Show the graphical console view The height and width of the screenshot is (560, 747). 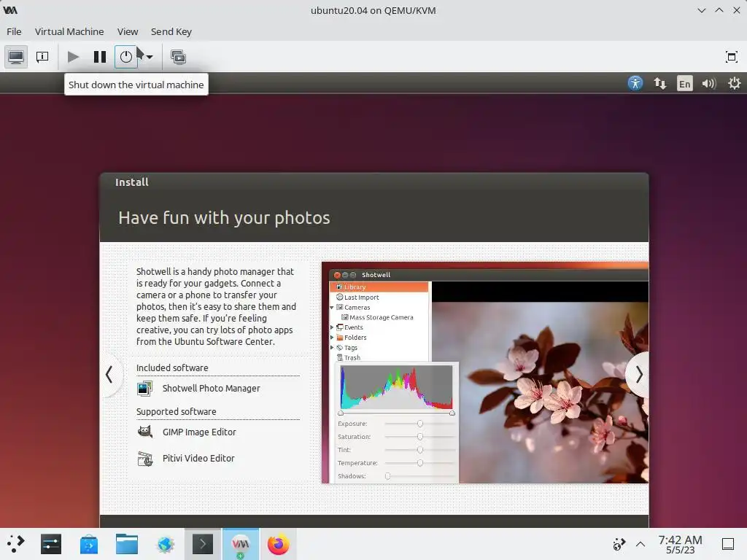(x=16, y=57)
